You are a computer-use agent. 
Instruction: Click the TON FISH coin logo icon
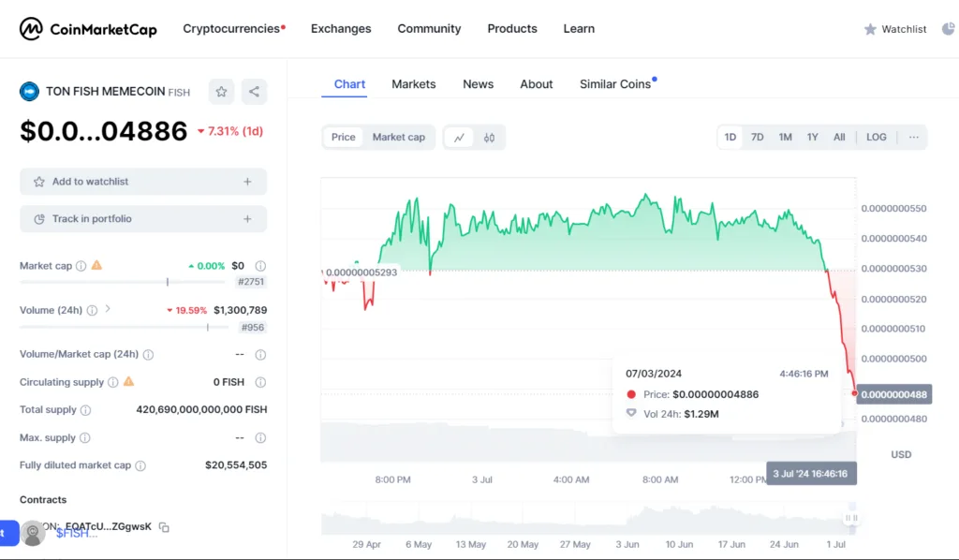[x=29, y=92]
